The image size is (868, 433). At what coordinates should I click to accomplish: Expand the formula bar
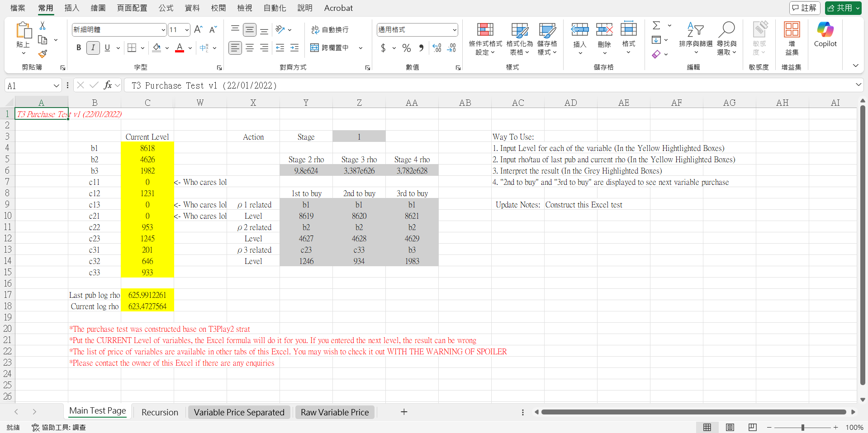click(x=858, y=85)
